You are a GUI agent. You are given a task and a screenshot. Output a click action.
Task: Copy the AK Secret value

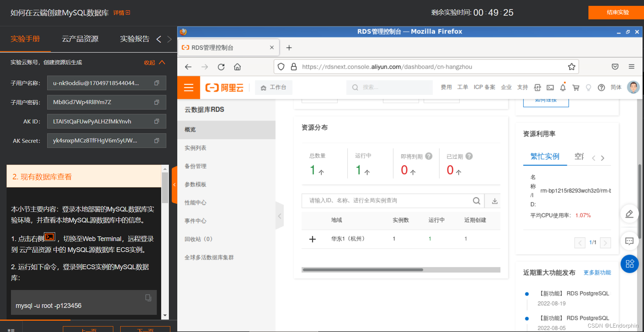coord(156,141)
